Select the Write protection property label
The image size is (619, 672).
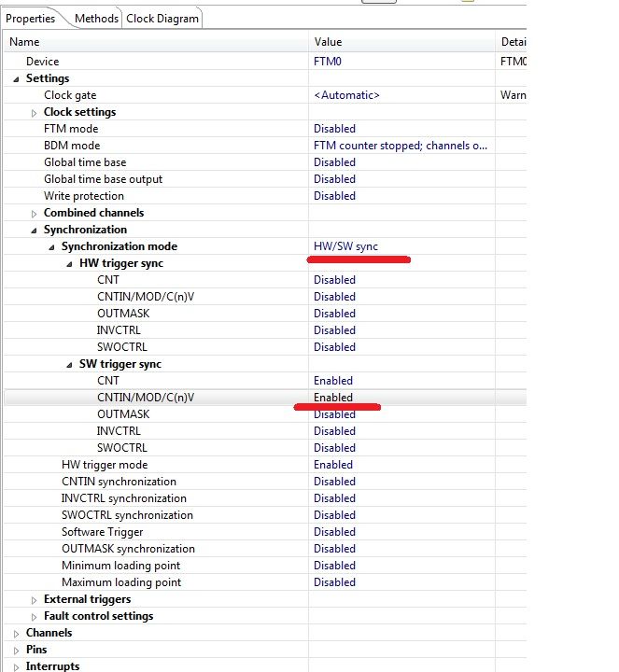pyautogui.click(x=84, y=196)
